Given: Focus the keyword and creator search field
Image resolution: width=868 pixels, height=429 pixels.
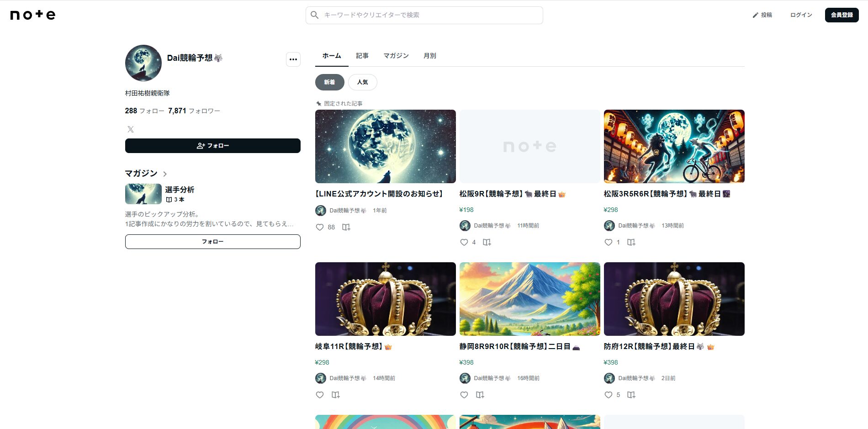Looking at the screenshot, I should coord(429,15).
